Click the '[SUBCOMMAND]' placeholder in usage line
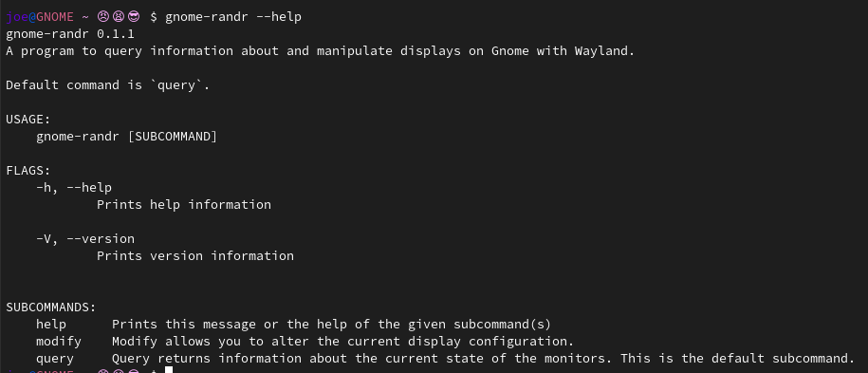This screenshot has height=373, width=868. click(x=172, y=137)
